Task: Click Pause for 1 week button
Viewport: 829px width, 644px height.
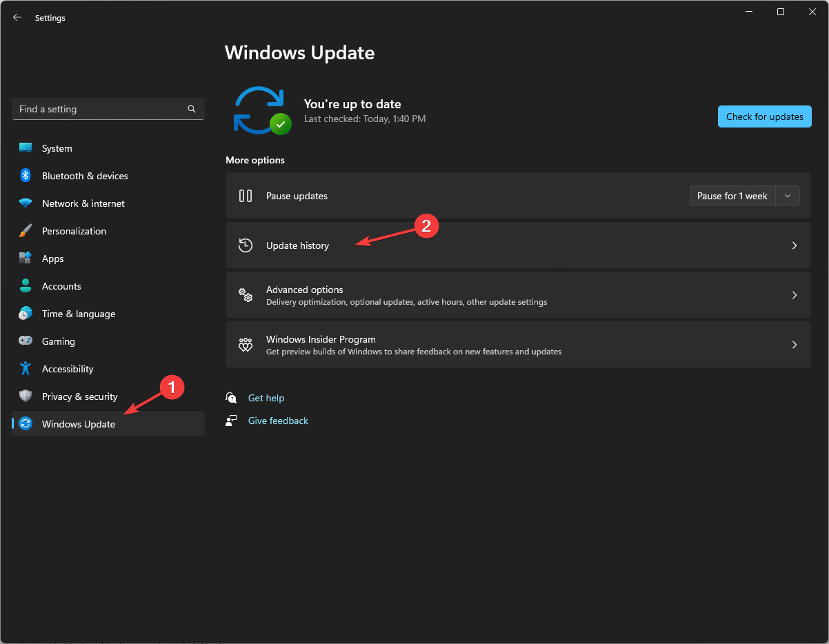Action: (732, 196)
